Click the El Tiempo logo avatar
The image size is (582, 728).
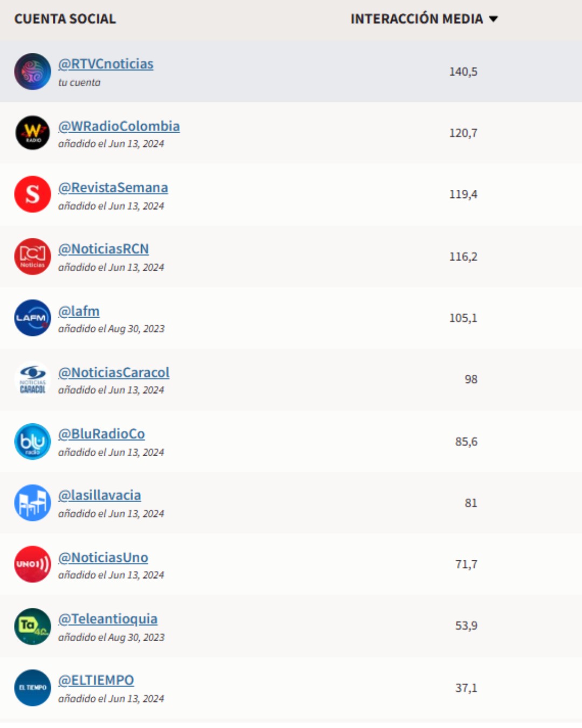pos(32,688)
